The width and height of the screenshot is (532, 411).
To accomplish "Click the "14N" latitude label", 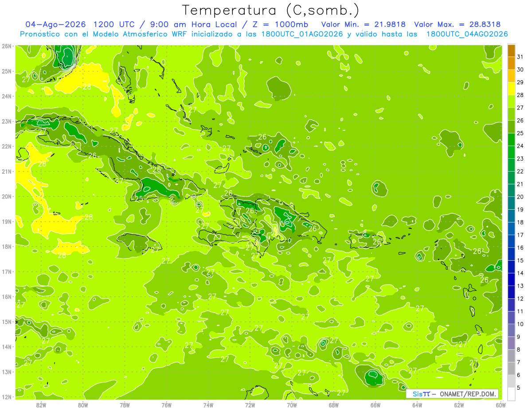I will click(x=7, y=347).
